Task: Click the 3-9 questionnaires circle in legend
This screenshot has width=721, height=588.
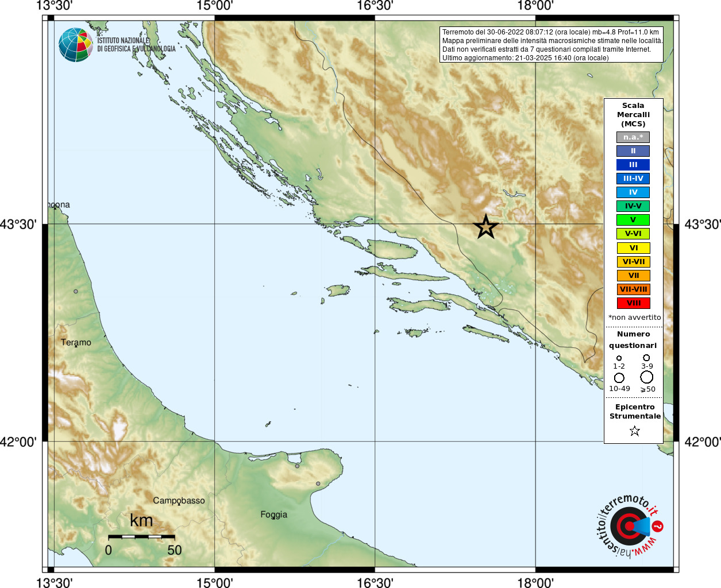Action: [646, 357]
